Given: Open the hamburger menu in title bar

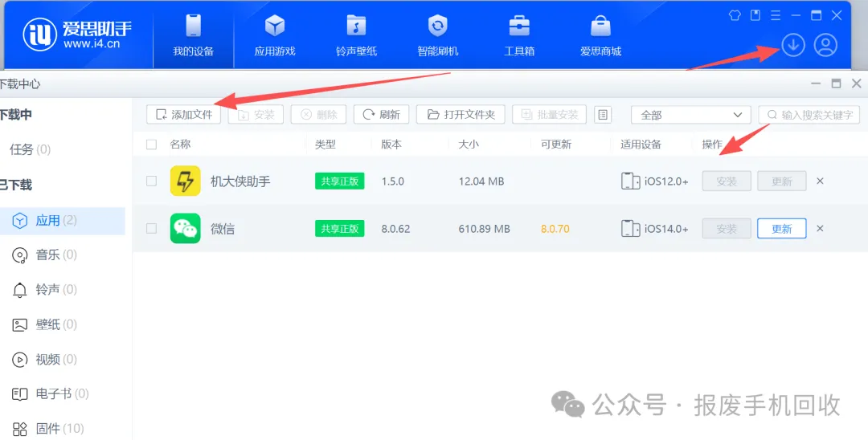Looking at the screenshot, I should click(776, 15).
